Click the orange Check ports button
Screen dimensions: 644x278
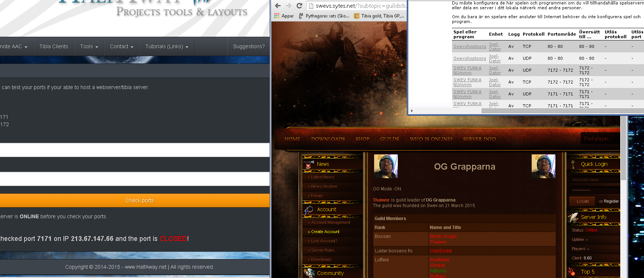(135, 200)
